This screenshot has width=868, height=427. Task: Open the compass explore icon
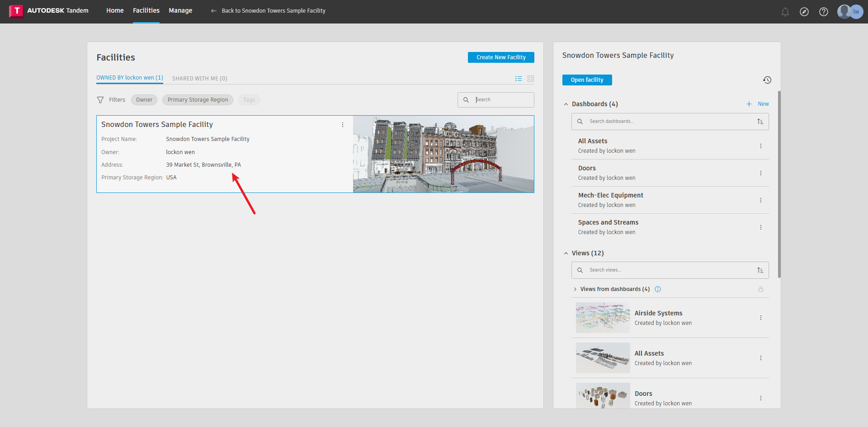coord(804,12)
